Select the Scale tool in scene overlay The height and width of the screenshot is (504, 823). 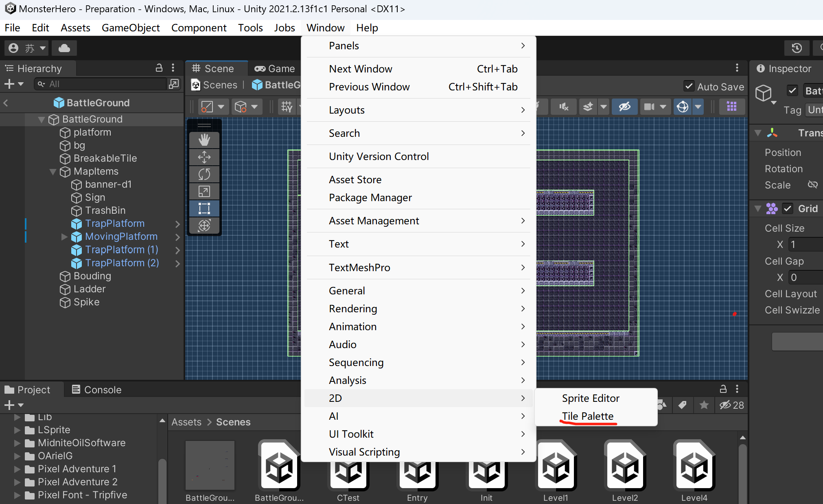tap(204, 191)
